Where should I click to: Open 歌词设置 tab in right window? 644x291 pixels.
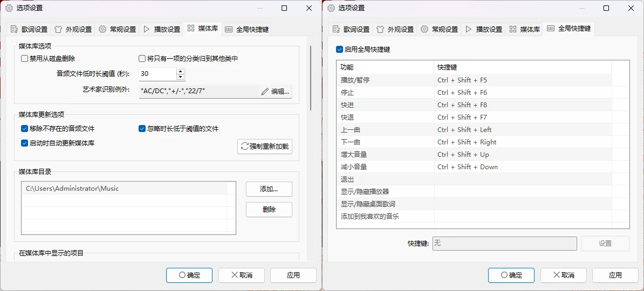pyautogui.click(x=351, y=29)
